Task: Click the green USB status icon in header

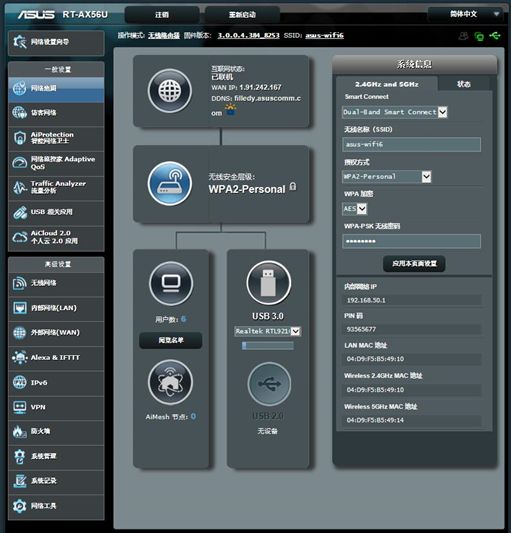Action: tap(495, 36)
